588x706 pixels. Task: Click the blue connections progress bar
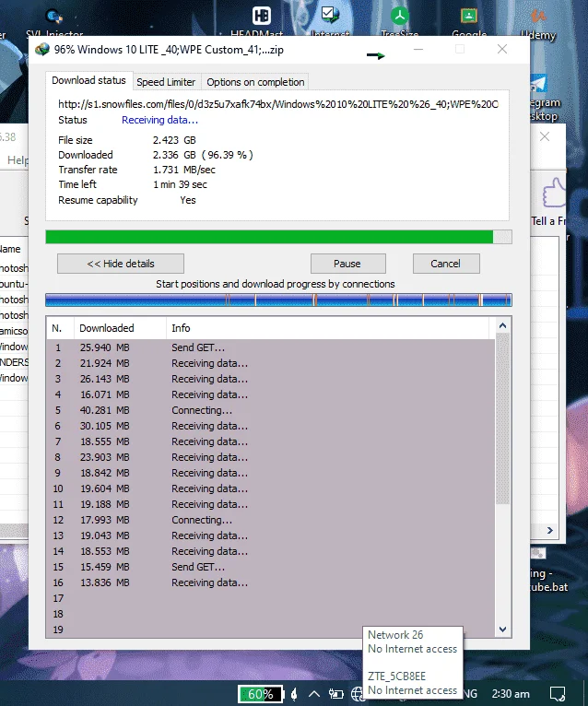click(278, 300)
